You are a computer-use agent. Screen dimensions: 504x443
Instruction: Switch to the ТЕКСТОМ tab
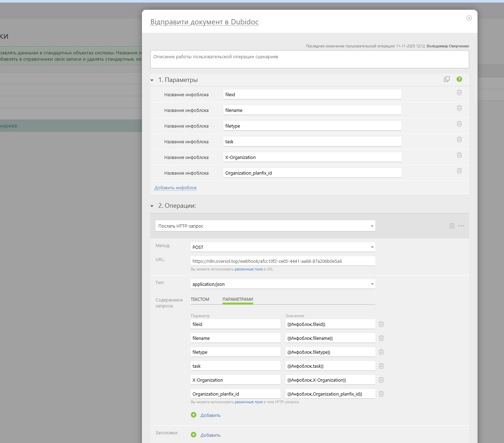200,299
